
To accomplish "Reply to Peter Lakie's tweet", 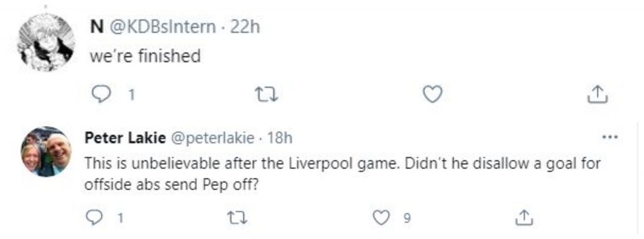I will click(x=95, y=218).
